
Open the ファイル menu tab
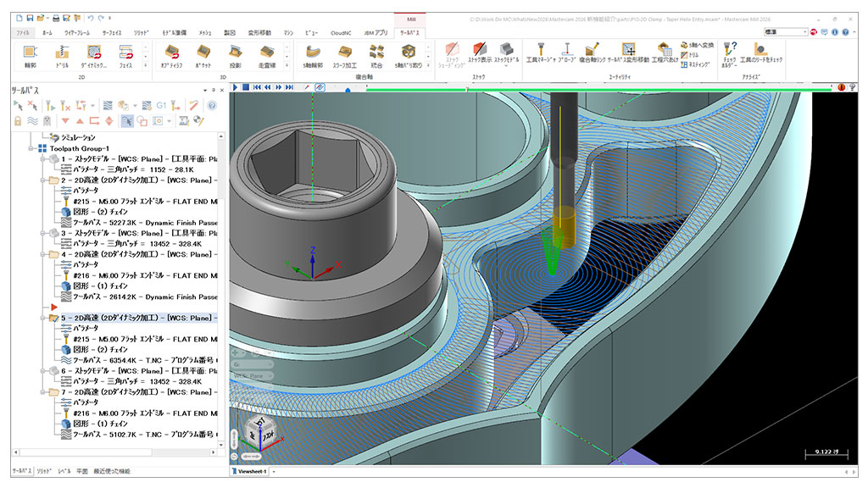(x=23, y=32)
